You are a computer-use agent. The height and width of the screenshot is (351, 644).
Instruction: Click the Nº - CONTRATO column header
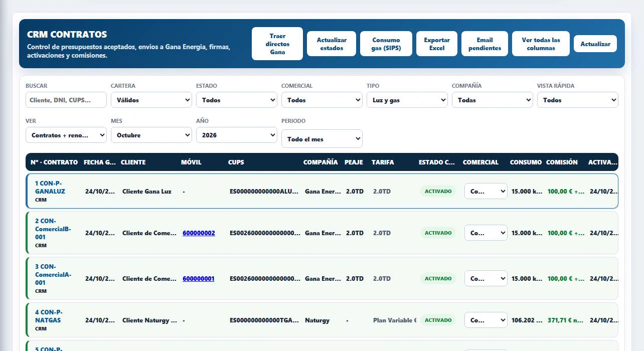[x=54, y=162]
